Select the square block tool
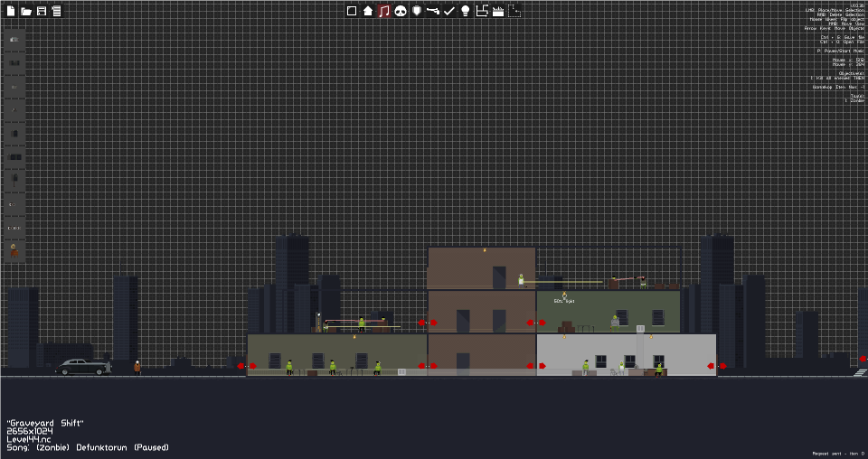 [x=352, y=11]
